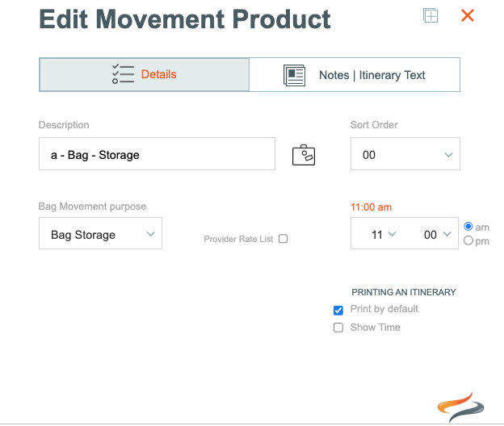
Task: Close the Edit Movement Product dialog
Action: 468,15
